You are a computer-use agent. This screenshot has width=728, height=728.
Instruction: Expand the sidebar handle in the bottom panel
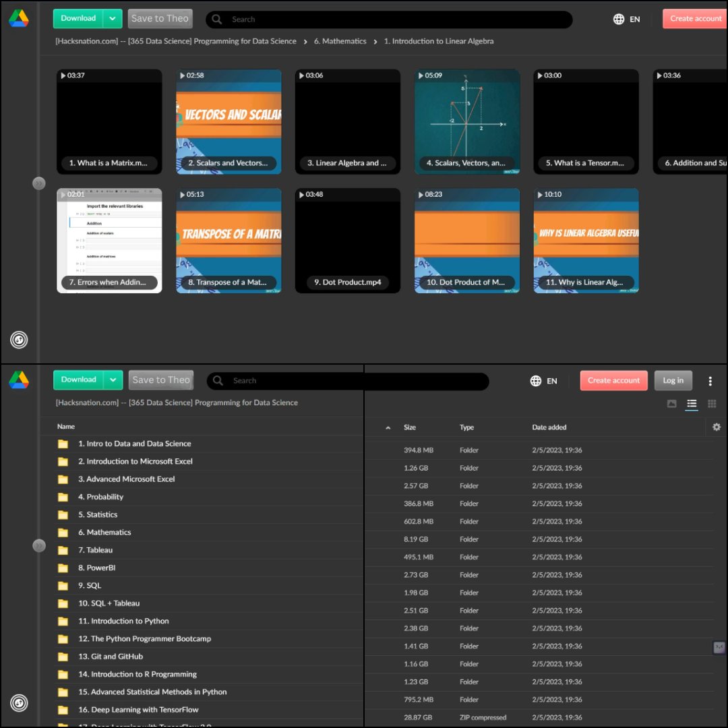[39, 545]
